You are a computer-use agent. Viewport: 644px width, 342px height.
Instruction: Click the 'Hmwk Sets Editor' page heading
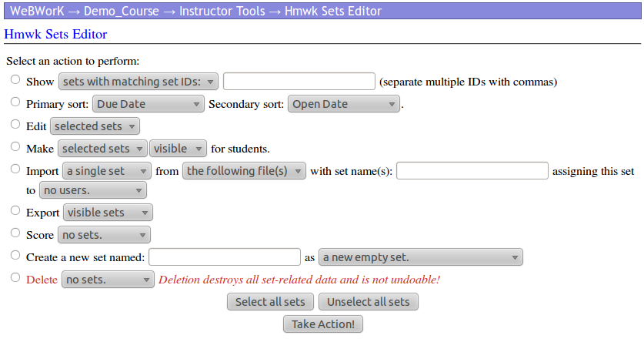tap(55, 34)
